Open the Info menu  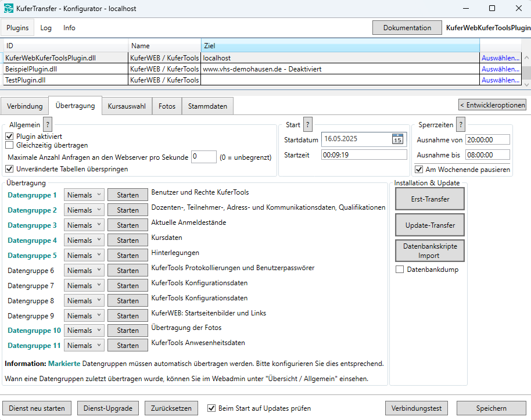click(69, 28)
